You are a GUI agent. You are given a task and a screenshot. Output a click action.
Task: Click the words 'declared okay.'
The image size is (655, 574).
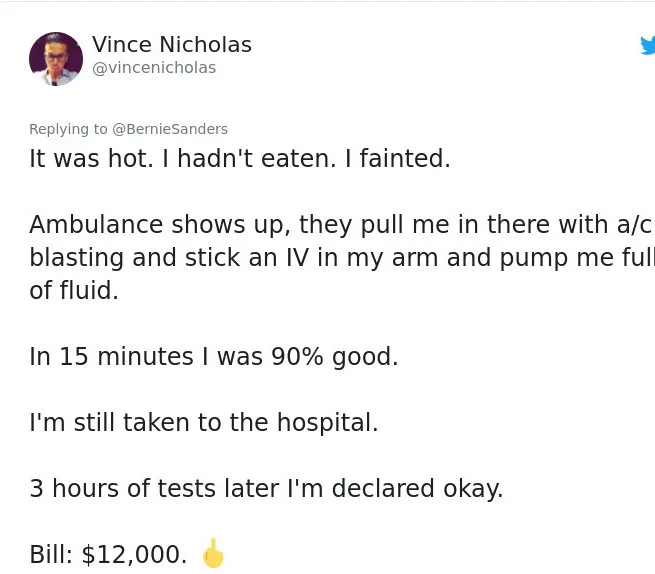(426, 489)
